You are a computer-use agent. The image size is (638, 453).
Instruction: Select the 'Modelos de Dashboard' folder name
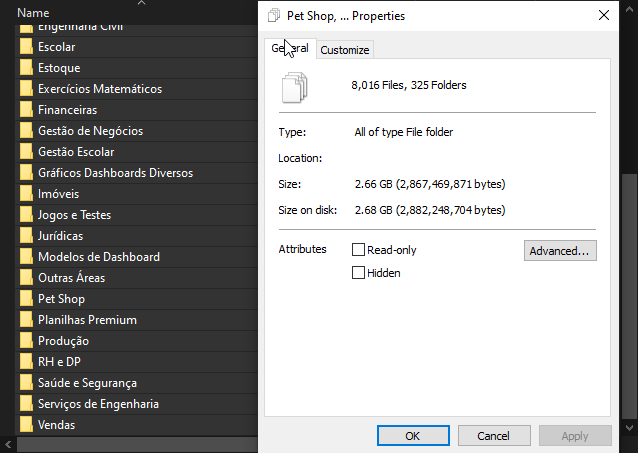99,257
